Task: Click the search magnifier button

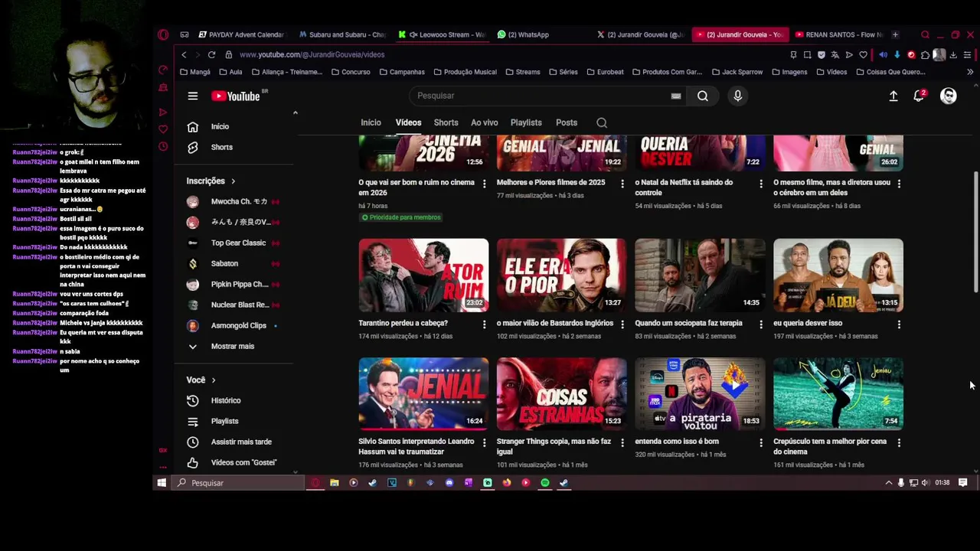Action: pyautogui.click(x=702, y=96)
